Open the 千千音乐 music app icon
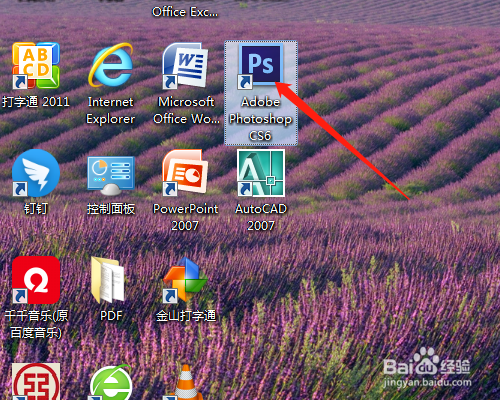The image size is (500, 400). [x=36, y=280]
